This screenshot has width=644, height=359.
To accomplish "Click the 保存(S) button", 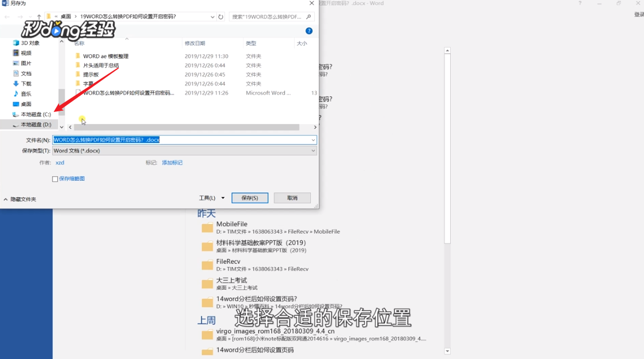I will point(250,197).
